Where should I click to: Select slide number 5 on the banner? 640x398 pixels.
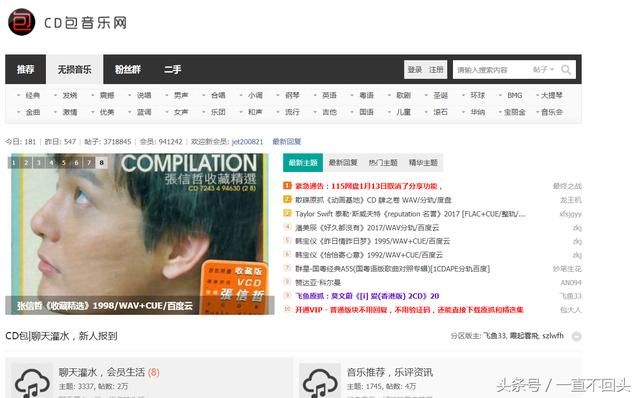pyautogui.click(x=64, y=163)
